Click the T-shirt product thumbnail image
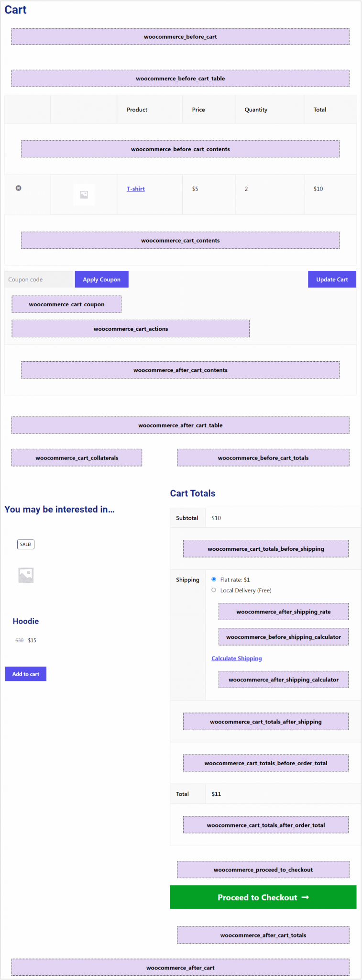Image resolution: width=362 pixels, height=980 pixels. 84,194
